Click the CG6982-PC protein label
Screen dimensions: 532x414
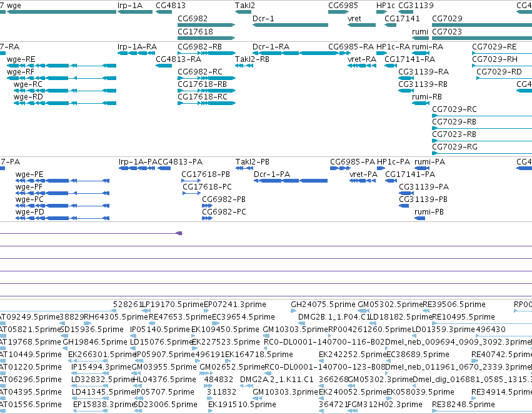click(224, 212)
